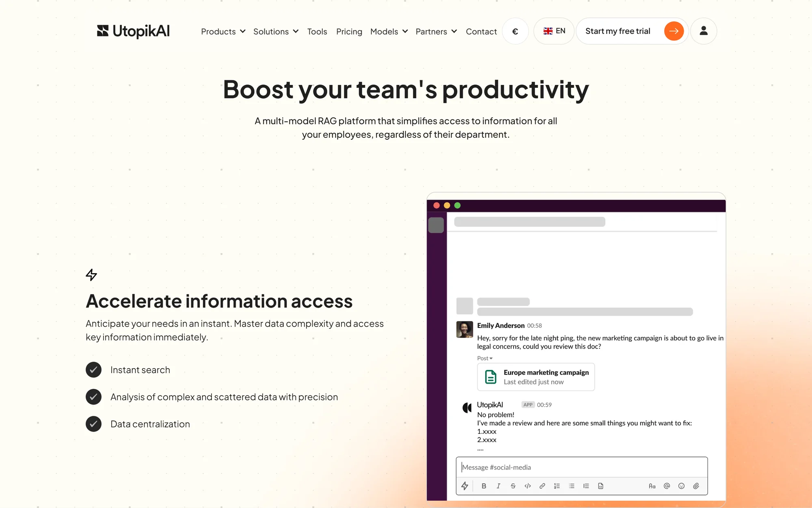Open the user account icon
Viewport: 812px width, 508px height.
(x=704, y=31)
